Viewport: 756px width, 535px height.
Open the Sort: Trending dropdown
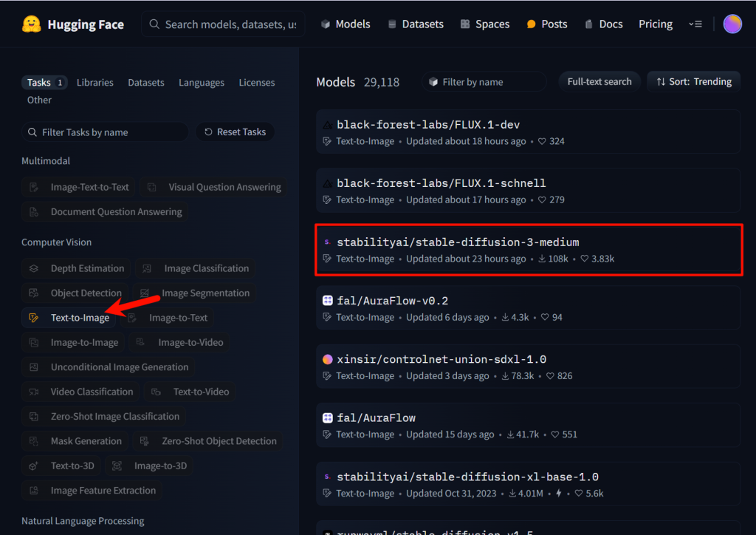point(693,82)
